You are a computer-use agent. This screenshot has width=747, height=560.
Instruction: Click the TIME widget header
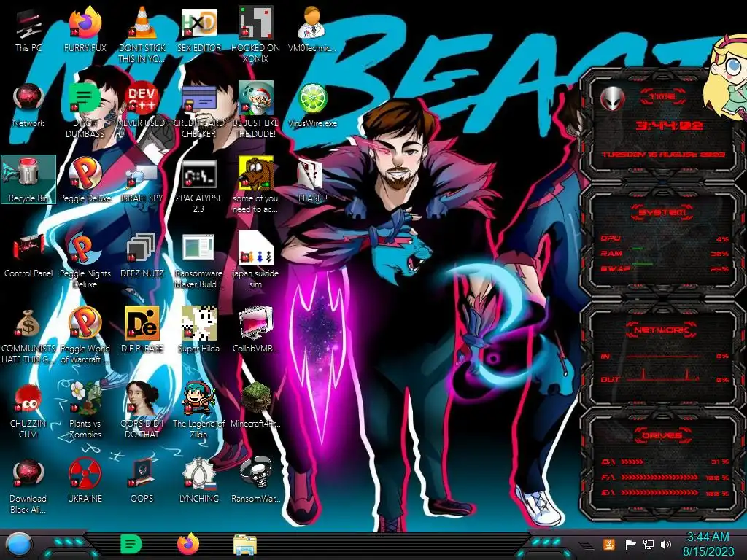(x=662, y=97)
